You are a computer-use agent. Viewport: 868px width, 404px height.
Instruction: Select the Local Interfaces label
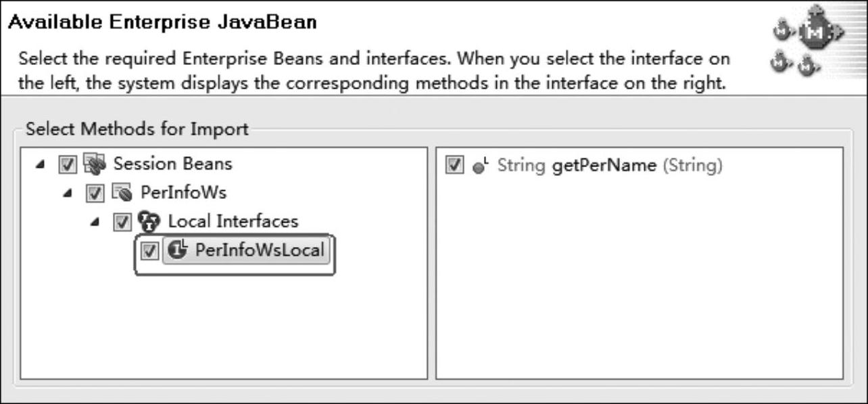(233, 221)
